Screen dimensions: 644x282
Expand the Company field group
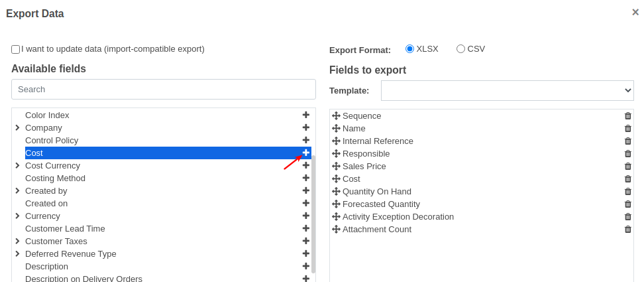pos(17,127)
